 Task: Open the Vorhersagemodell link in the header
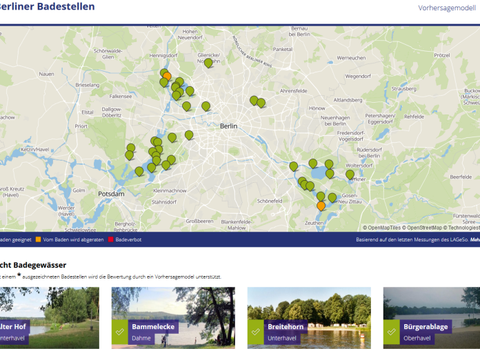pos(447,8)
